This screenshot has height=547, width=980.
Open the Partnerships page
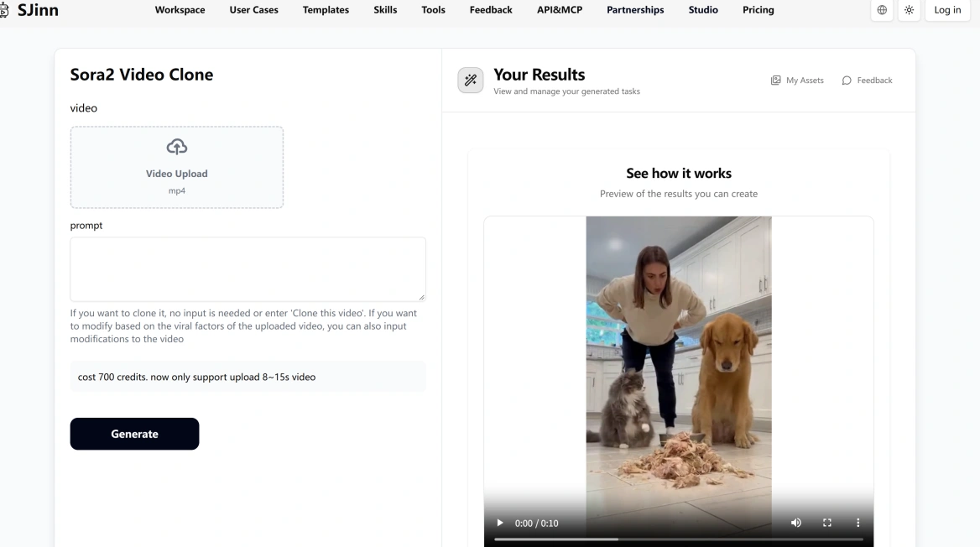[635, 10]
